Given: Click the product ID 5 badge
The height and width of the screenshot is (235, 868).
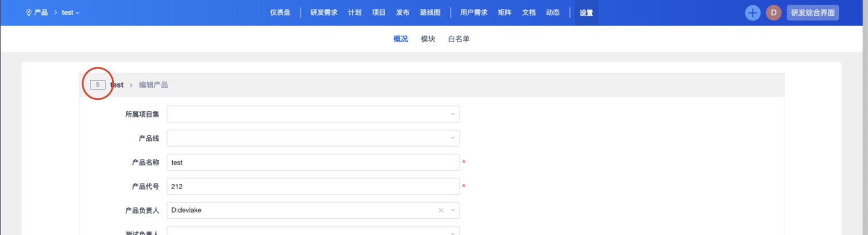Looking at the screenshot, I should 98,85.
